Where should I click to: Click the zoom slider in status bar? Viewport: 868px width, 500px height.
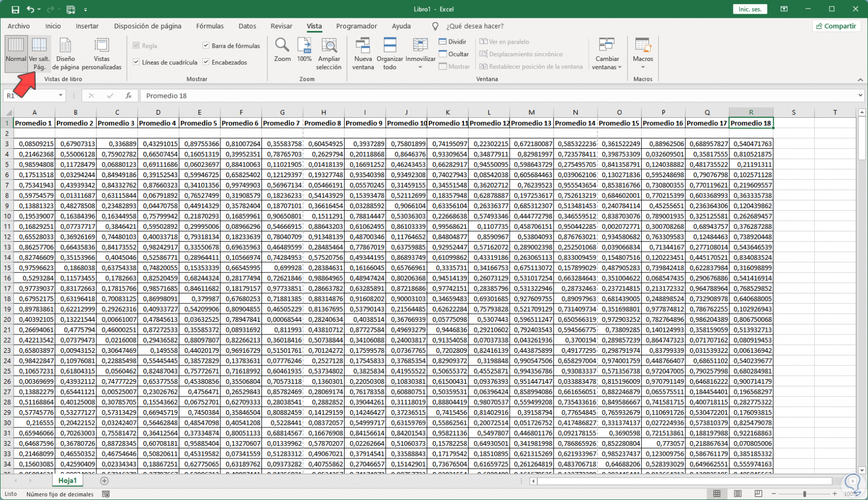click(x=804, y=494)
